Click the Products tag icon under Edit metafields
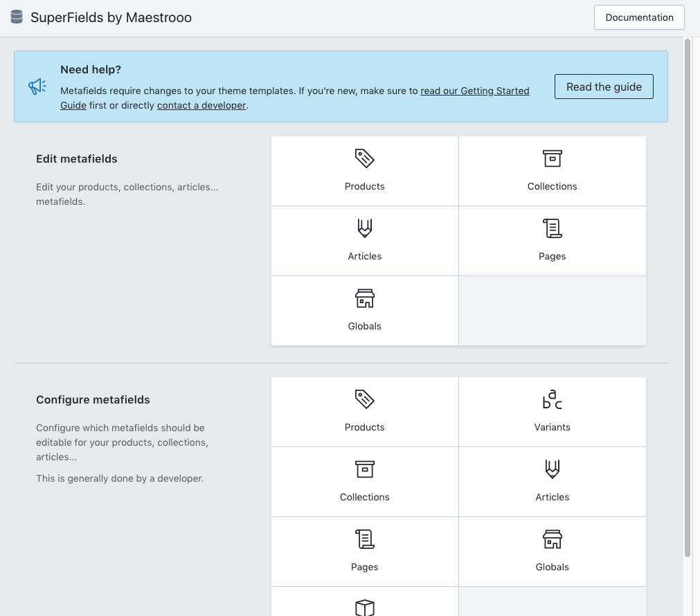700x616 pixels. click(364, 158)
